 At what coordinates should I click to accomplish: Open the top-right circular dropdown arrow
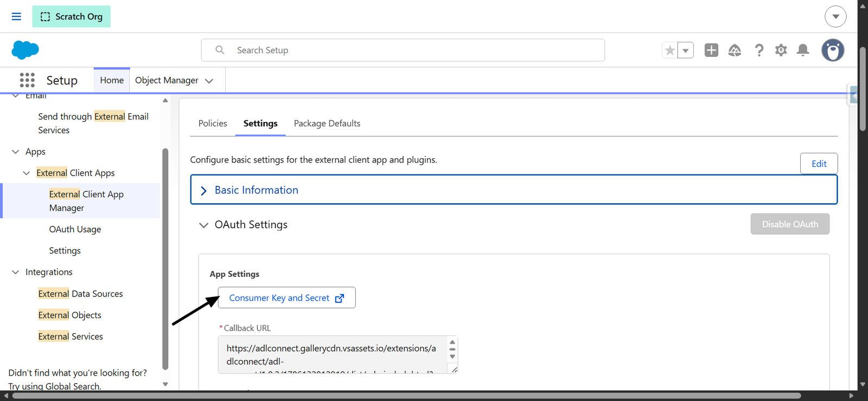pos(835,16)
